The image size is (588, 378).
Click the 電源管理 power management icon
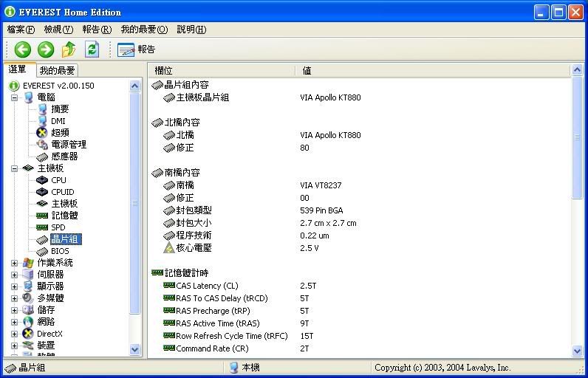pos(42,145)
